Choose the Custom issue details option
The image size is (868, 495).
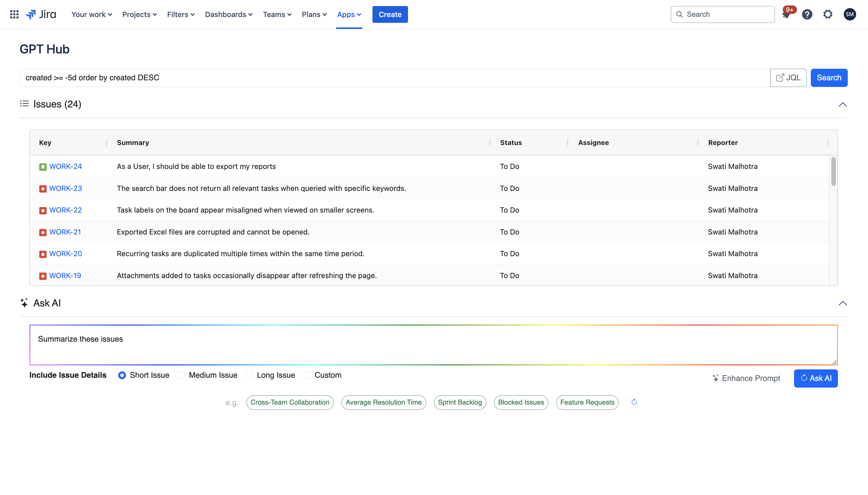coord(307,375)
